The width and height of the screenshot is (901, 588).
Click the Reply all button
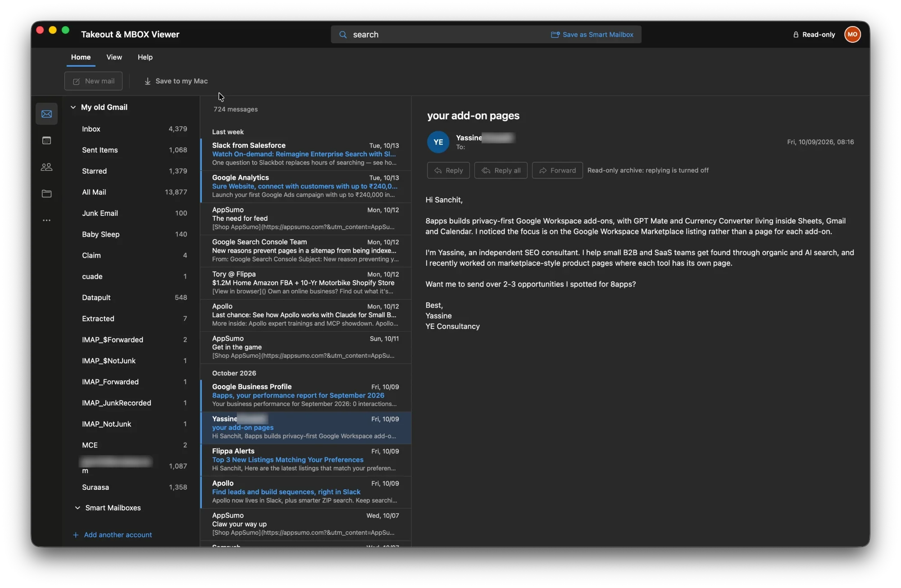501,170
